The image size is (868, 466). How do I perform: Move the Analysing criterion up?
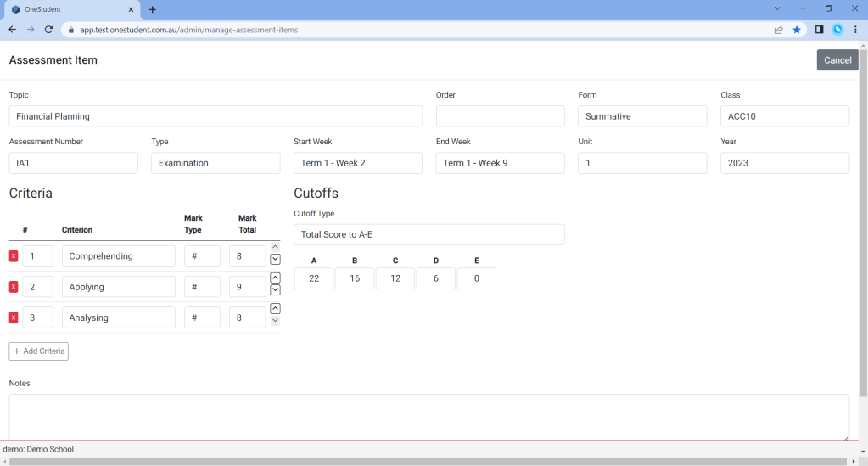point(275,308)
